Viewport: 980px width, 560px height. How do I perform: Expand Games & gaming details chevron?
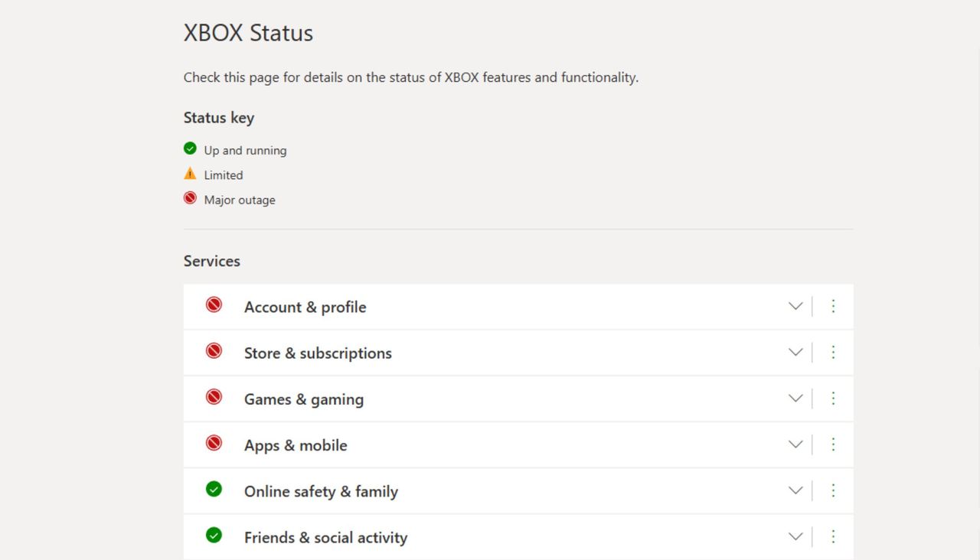795,398
